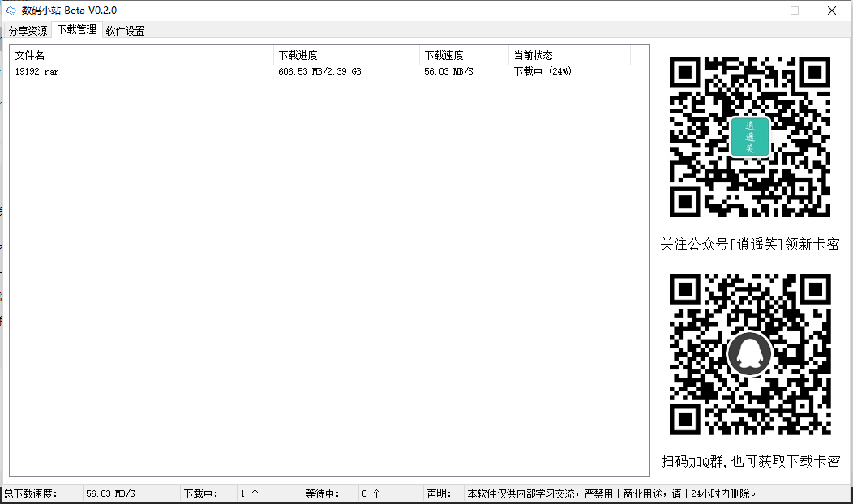Viewport: 853px width, 504px height.
Task: Click the cloud app icon in title bar
Action: (x=11, y=11)
